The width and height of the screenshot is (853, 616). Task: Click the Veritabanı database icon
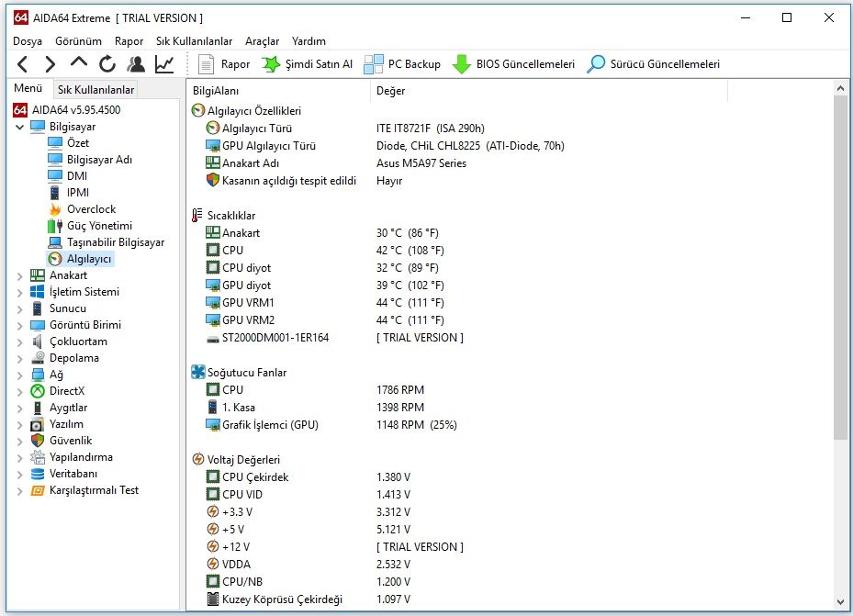38,474
